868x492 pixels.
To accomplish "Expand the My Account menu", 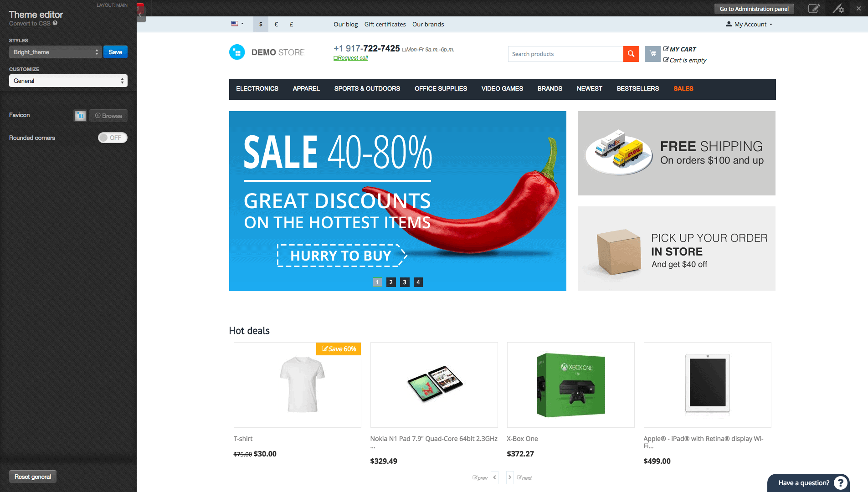I will (x=750, y=24).
